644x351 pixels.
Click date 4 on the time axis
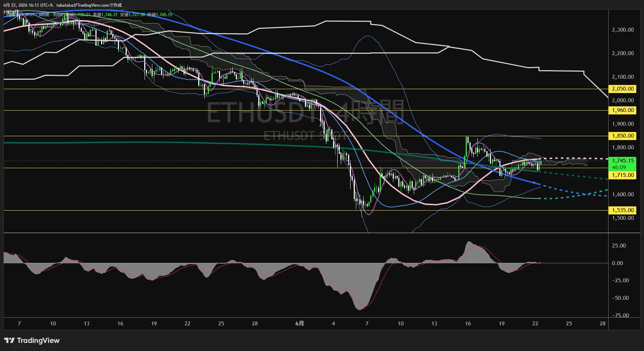coord(333,324)
